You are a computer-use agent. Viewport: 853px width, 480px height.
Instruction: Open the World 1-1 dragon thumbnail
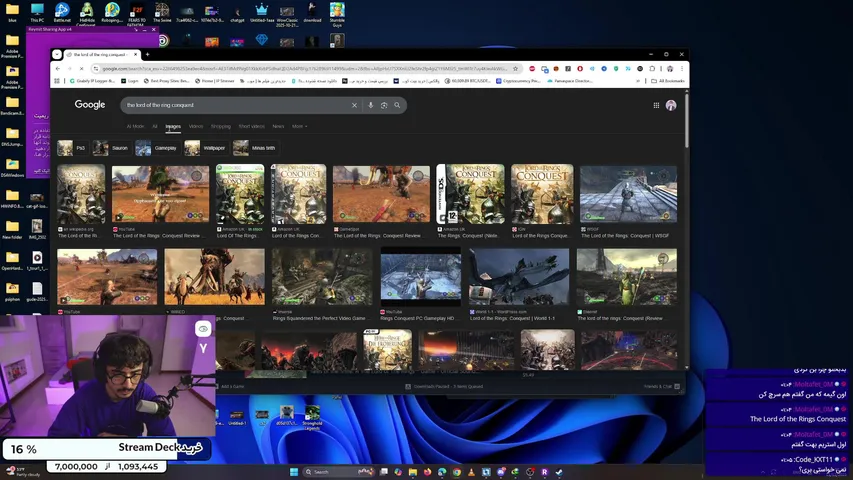tap(519, 276)
